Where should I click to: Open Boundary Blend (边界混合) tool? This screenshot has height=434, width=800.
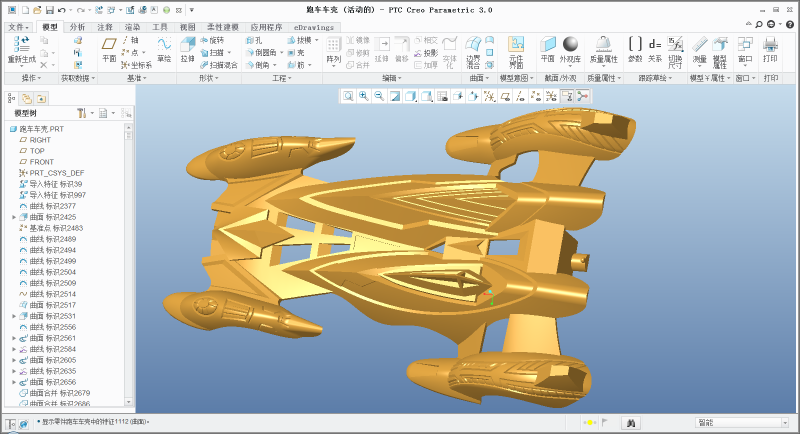tap(473, 52)
